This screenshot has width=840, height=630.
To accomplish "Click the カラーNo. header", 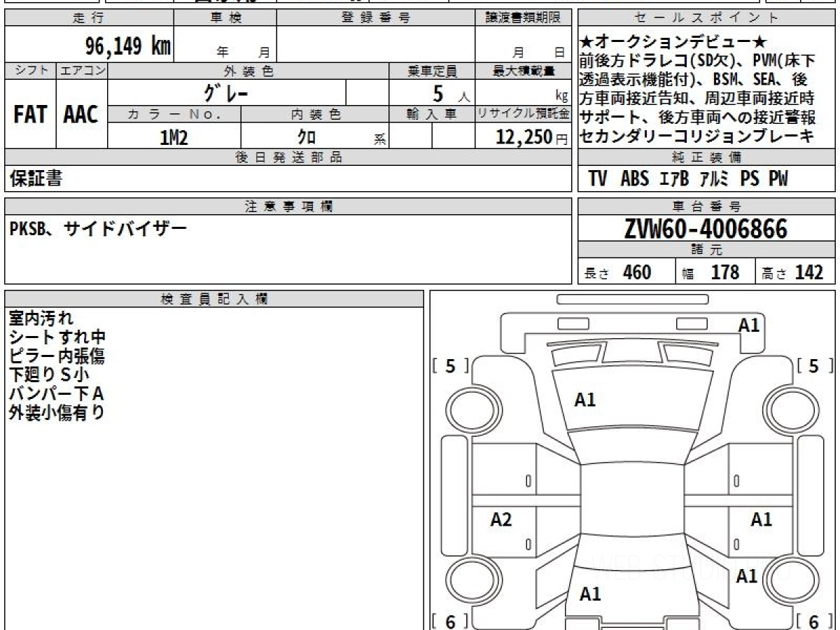I will click(x=174, y=114).
